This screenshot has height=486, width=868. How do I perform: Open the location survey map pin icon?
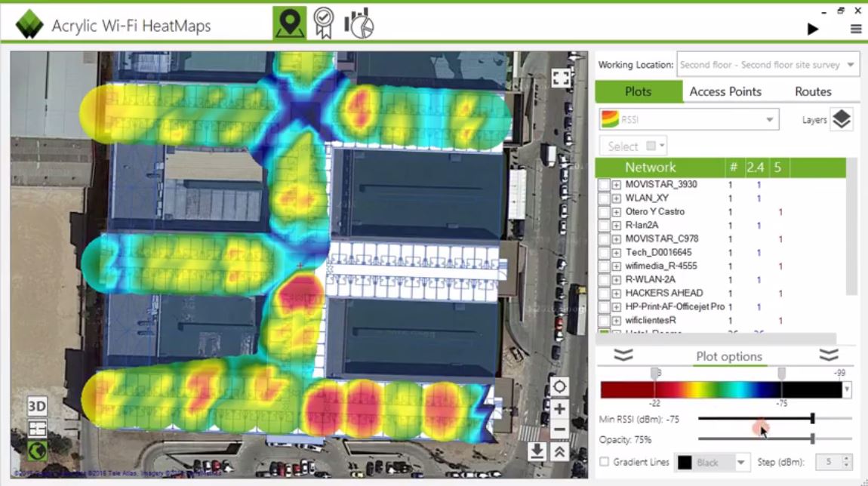point(290,23)
